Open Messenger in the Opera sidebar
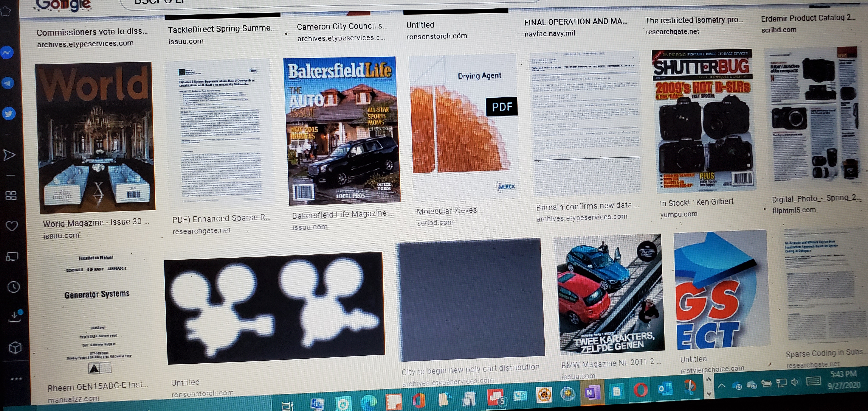This screenshot has height=411, width=868. click(x=7, y=53)
